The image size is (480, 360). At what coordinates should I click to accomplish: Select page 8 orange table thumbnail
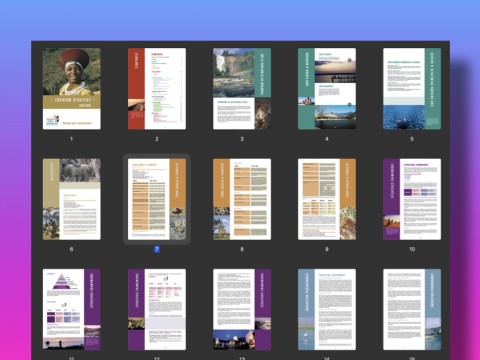pos(242,199)
